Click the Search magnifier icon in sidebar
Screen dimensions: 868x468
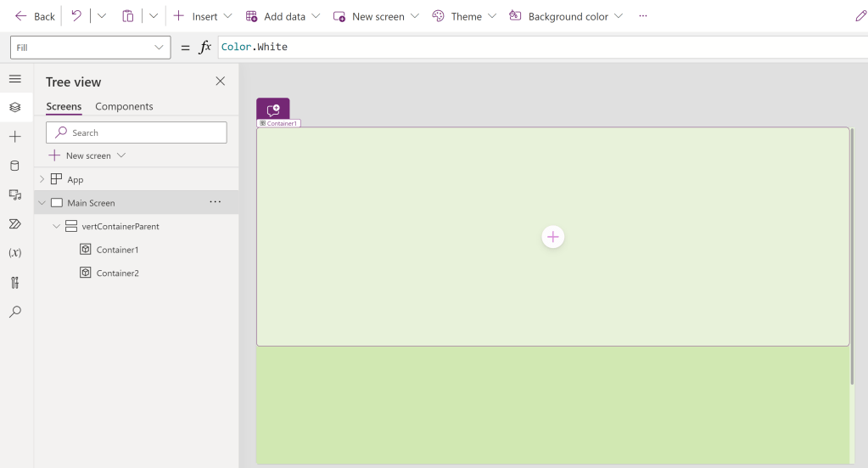point(14,312)
